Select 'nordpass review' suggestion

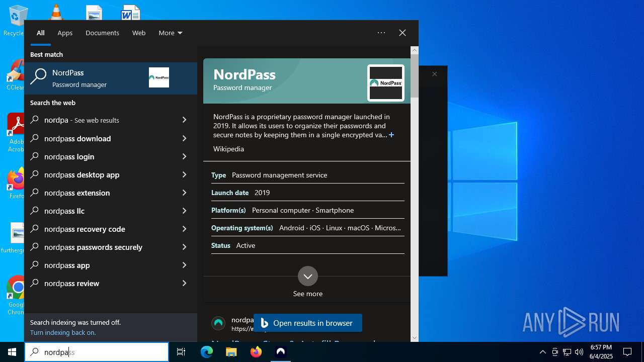101,283
